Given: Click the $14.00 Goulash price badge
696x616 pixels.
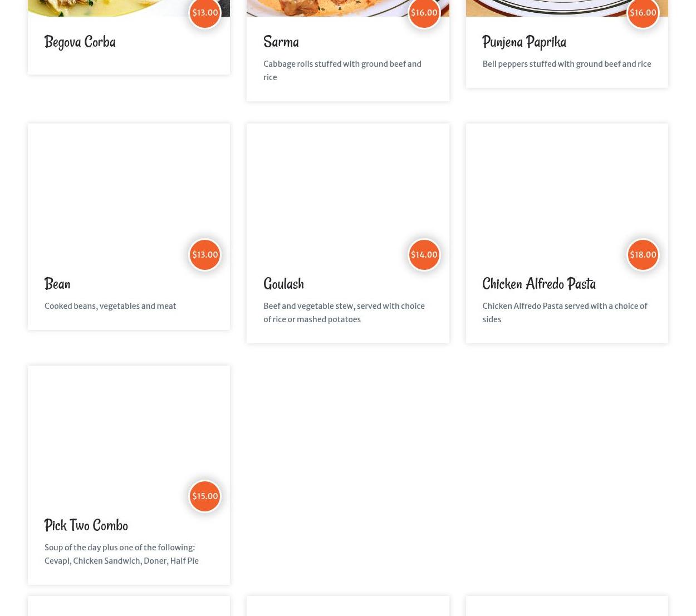Looking at the screenshot, I should point(424,255).
